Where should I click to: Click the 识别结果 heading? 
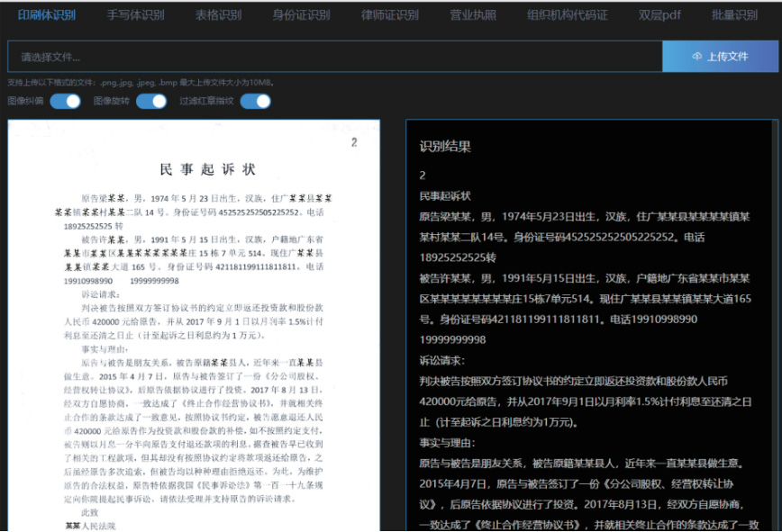tap(445, 146)
